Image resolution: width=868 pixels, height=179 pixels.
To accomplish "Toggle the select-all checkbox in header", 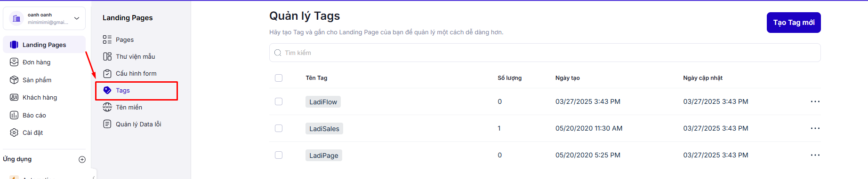I will click(279, 78).
